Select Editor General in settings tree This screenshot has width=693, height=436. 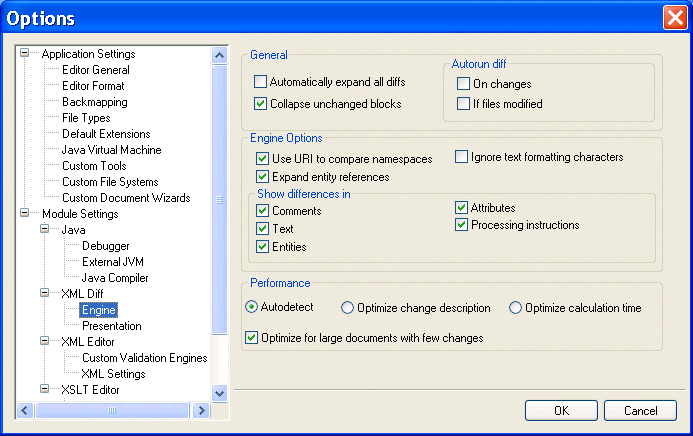[96, 70]
